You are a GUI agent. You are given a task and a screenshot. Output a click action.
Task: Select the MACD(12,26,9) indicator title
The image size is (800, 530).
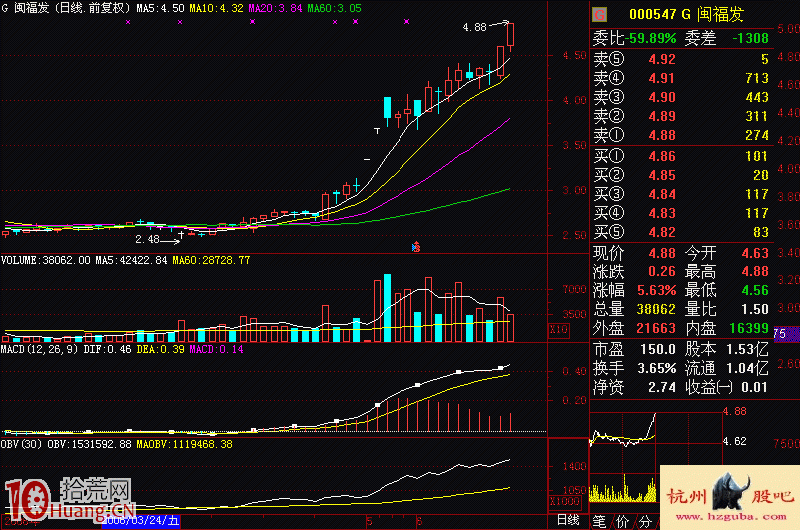(39, 349)
